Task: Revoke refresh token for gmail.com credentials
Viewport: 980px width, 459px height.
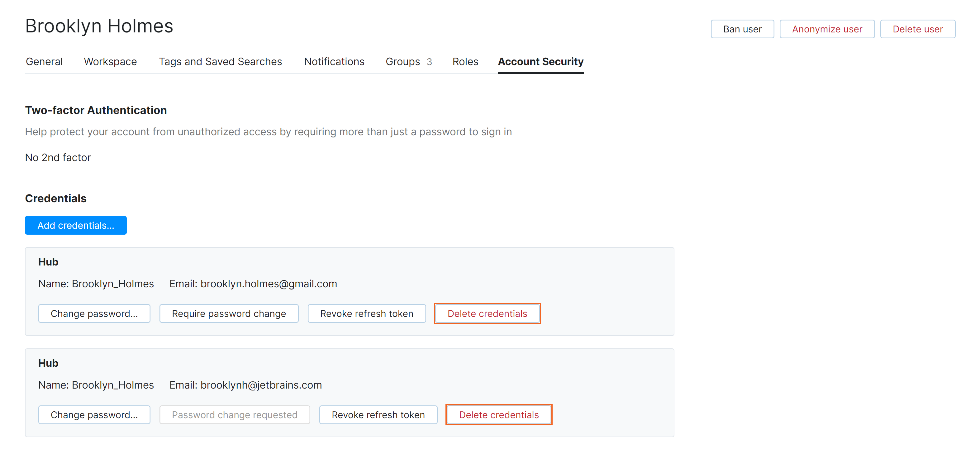Action: pyautogui.click(x=366, y=313)
